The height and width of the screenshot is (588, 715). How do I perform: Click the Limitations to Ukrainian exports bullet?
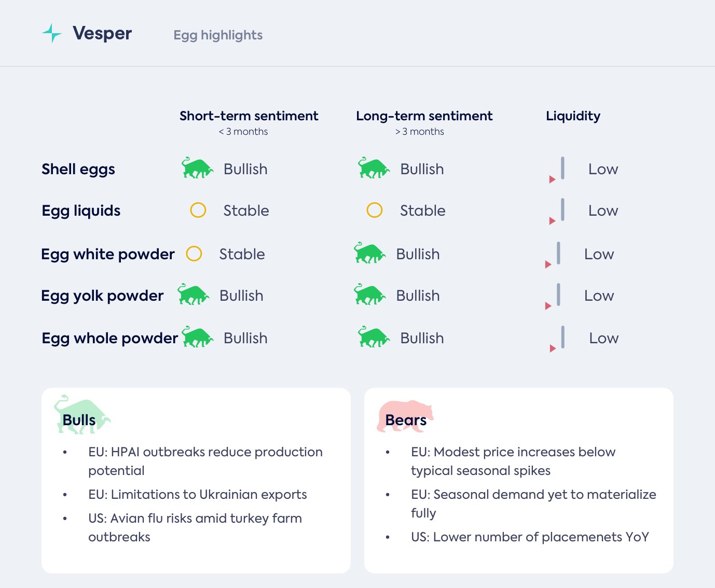click(197, 494)
